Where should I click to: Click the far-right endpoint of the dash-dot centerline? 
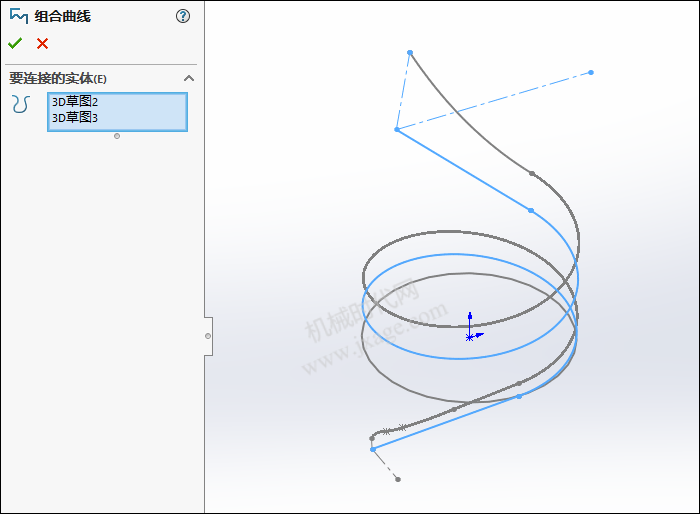(591, 72)
